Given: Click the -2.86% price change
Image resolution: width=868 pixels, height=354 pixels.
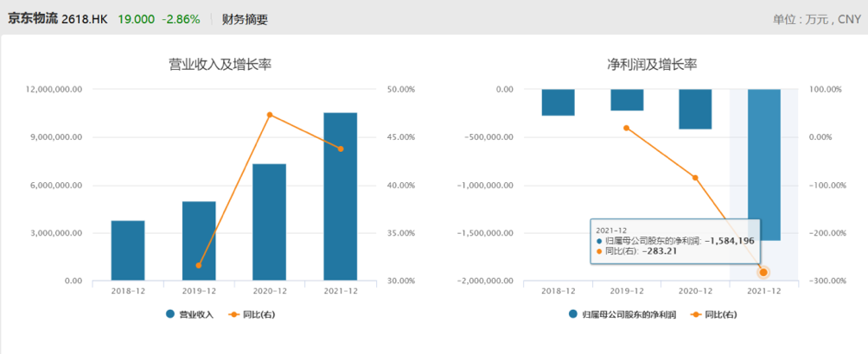Looking at the screenshot, I should tap(182, 18).
